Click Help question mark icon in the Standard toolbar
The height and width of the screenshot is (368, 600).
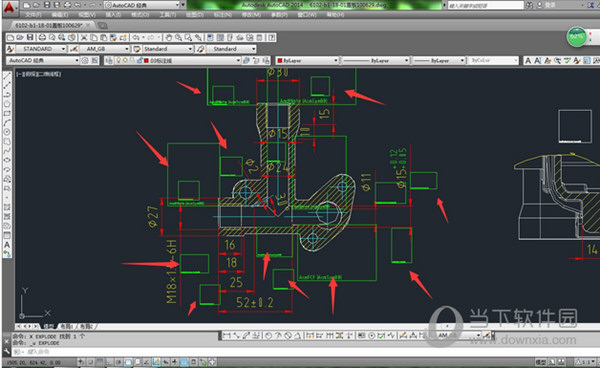coord(271,37)
